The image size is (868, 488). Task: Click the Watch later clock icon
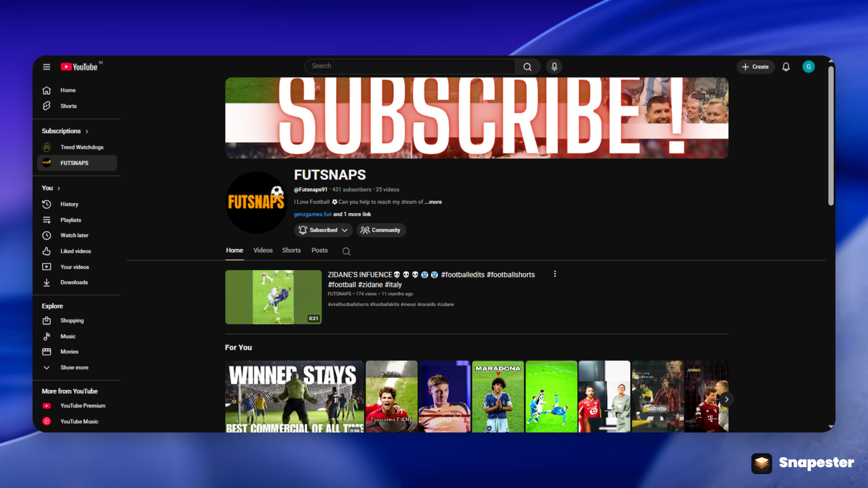coord(46,236)
